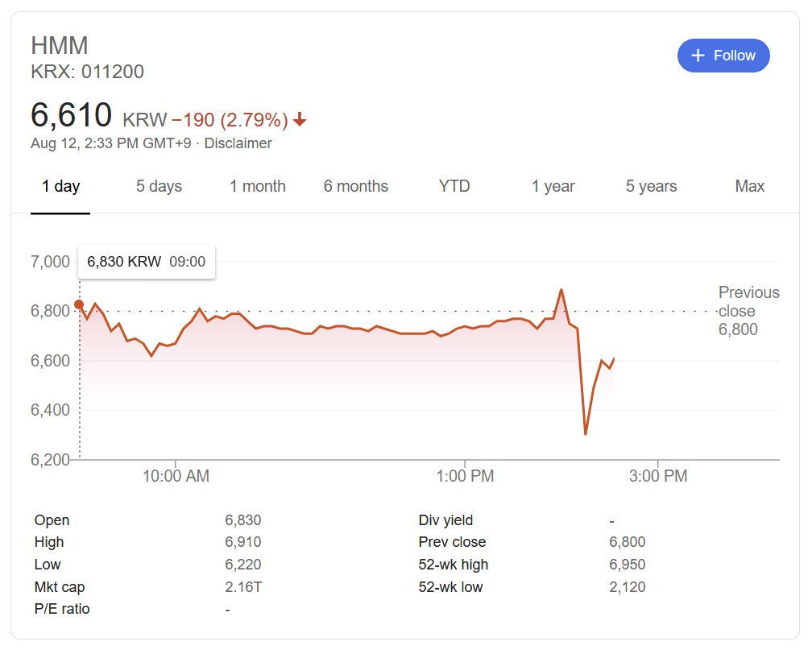Select the Max range tab

pyautogui.click(x=750, y=186)
